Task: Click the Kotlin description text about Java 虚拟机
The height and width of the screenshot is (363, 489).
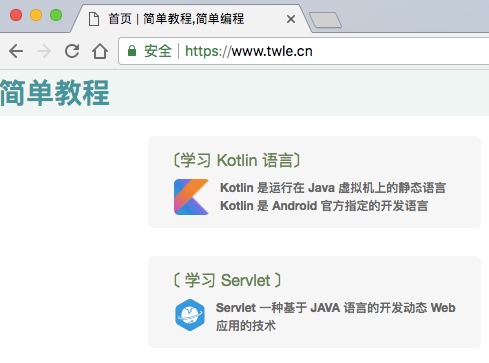Action: coord(333,188)
